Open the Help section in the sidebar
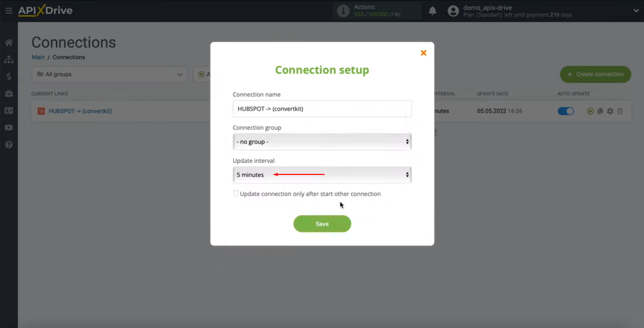 pyautogui.click(x=9, y=144)
